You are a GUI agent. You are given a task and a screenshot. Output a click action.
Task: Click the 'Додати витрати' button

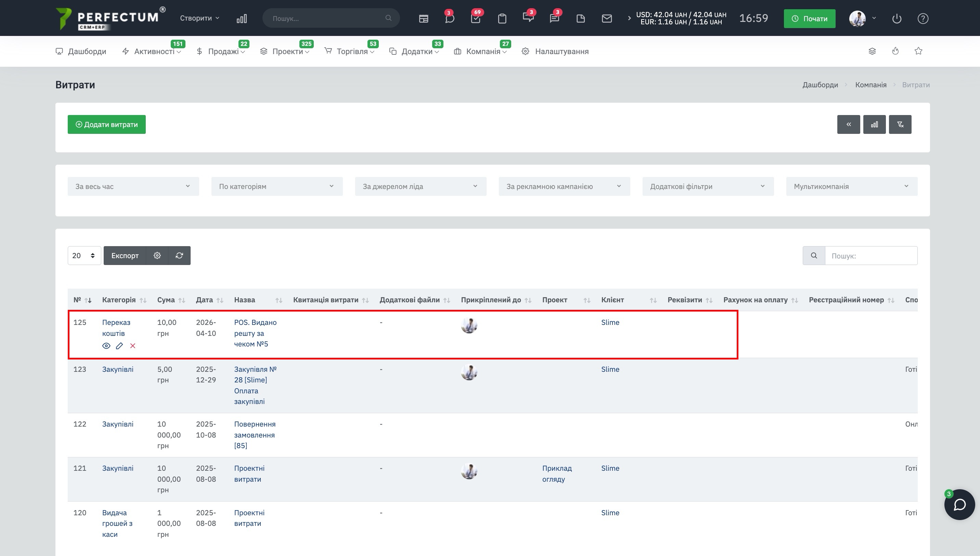pyautogui.click(x=106, y=125)
